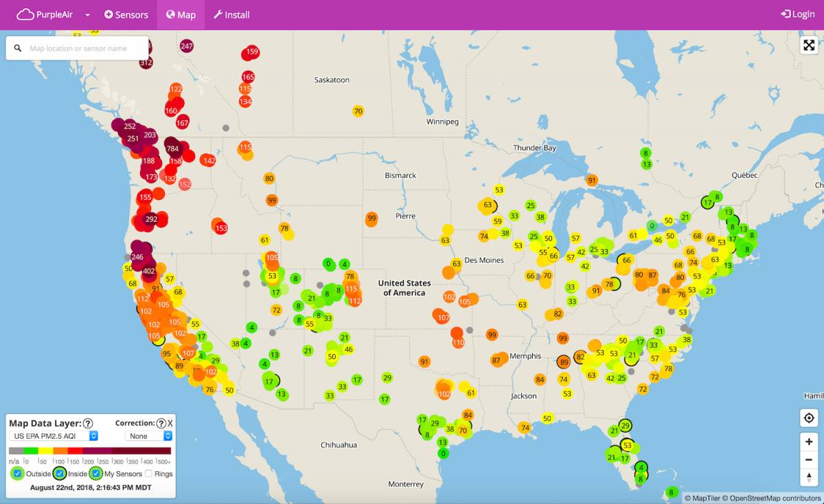824x504 pixels.
Task: Click the Login link
Action: click(x=797, y=14)
